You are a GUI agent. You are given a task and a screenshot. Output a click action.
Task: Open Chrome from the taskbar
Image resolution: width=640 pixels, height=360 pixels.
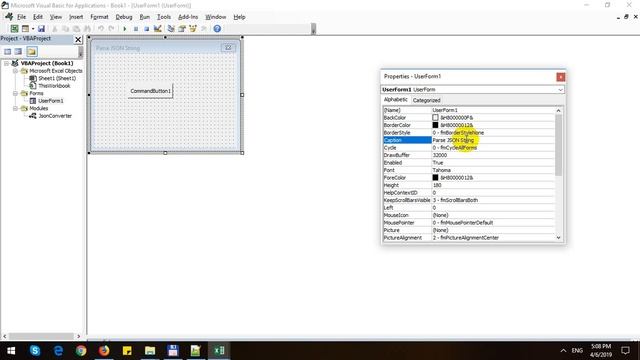[81, 351]
